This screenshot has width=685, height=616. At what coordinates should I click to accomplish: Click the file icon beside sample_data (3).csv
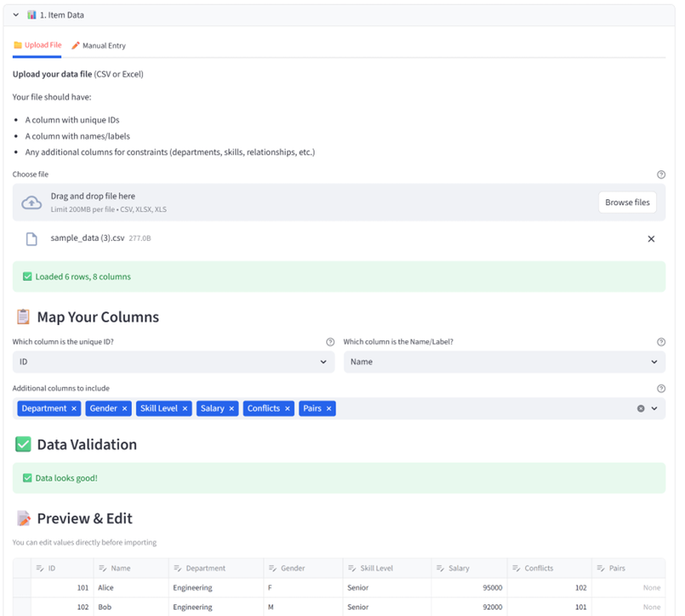32,239
